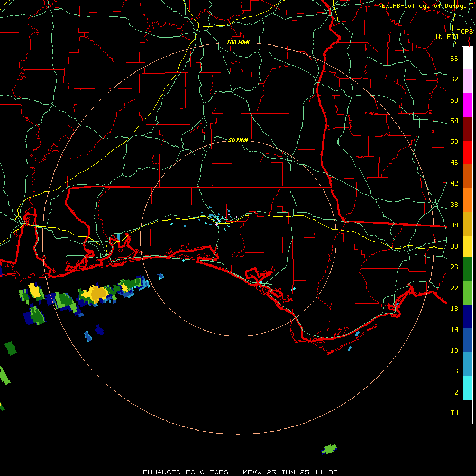
Task: Click the '38' value on the legend scale
Action: 454,204
